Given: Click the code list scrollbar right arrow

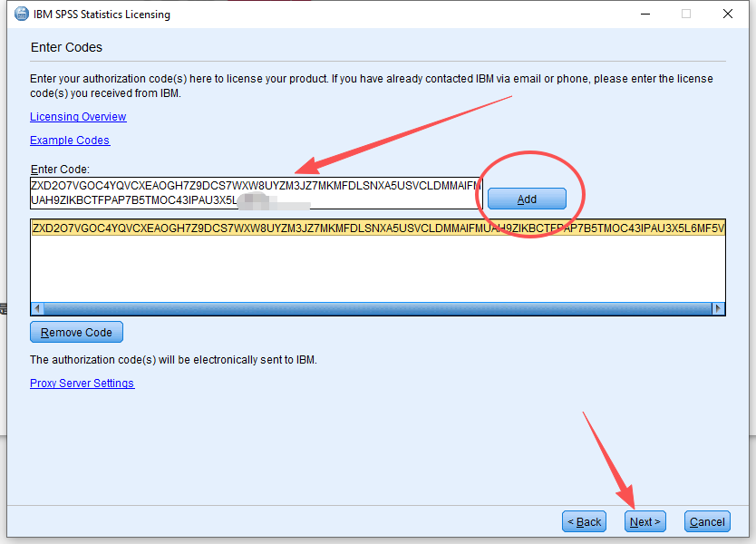Looking at the screenshot, I should 719,308.
